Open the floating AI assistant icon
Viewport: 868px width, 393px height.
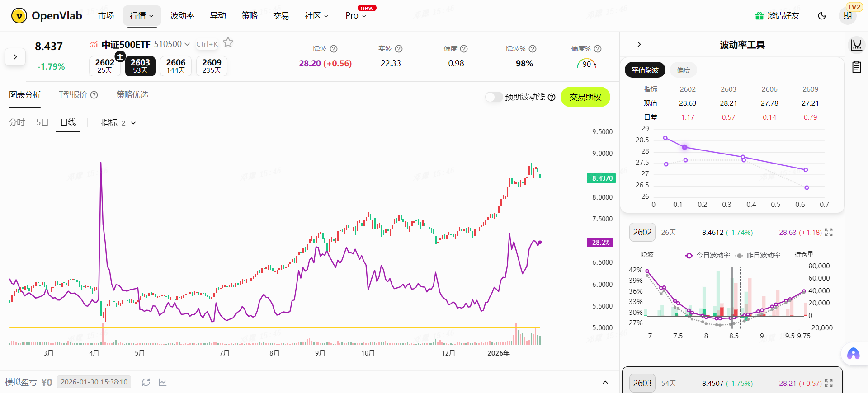(853, 353)
